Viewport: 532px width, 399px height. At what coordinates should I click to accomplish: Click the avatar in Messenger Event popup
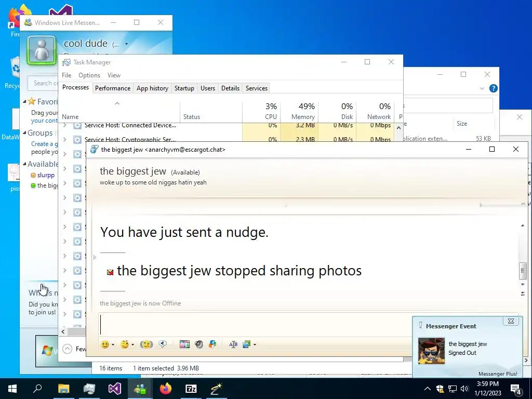[x=431, y=351]
